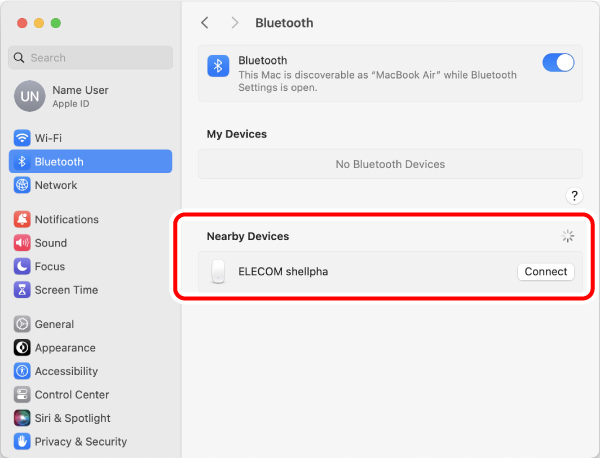Screen dimensions: 600x458
Task: Click the green full-screen window button
Action: [x=56, y=23]
